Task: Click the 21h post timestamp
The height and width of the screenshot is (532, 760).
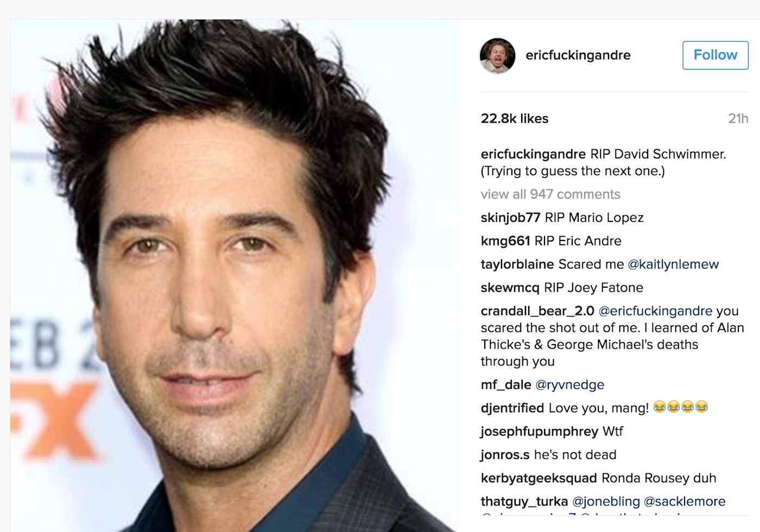Action: pyautogui.click(x=738, y=118)
